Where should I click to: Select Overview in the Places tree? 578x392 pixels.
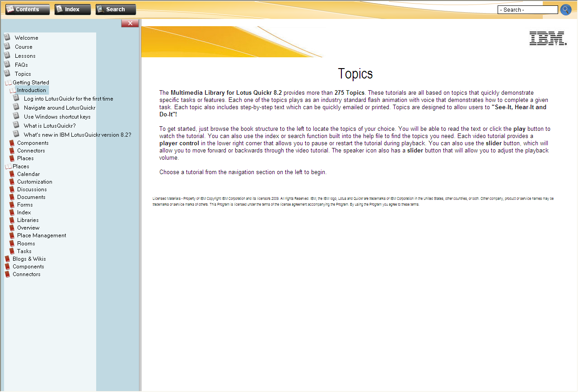coord(28,228)
